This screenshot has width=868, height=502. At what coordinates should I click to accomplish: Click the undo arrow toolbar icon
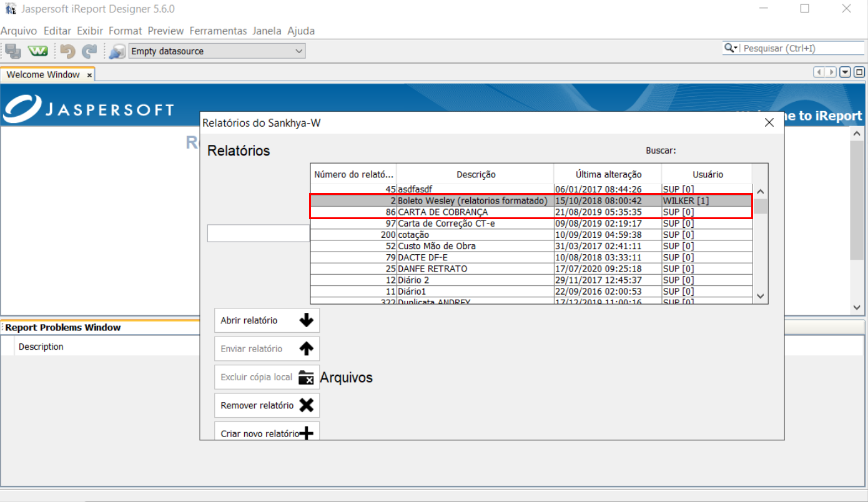coord(67,51)
